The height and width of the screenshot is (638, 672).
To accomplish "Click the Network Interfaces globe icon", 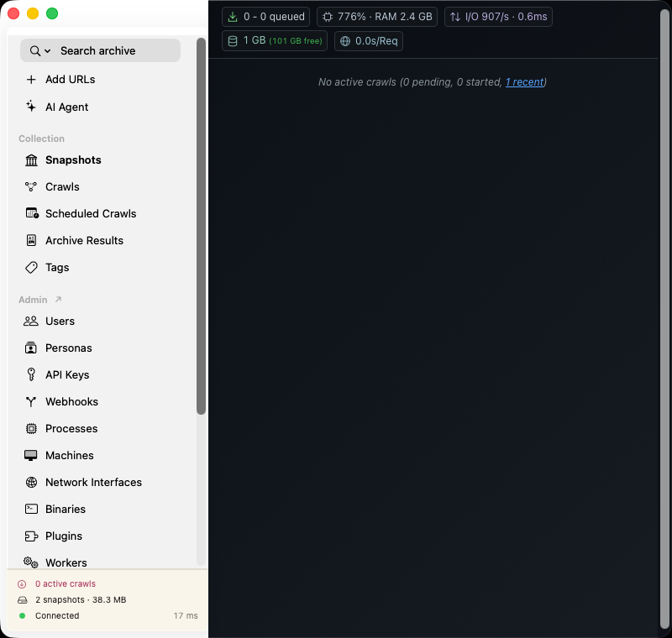I will (x=31, y=482).
